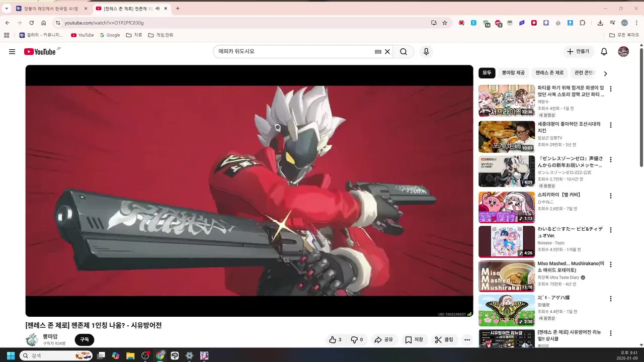Image resolution: width=644 pixels, height=362 pixels.
Task: Open the Chrome downloads icon
Action: coord(600,23)
